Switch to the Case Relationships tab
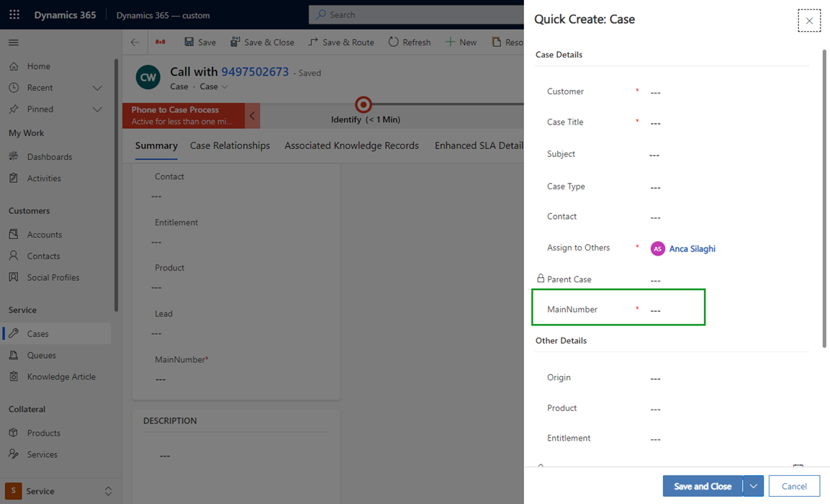The image size is (830, 504). point(230,145)
